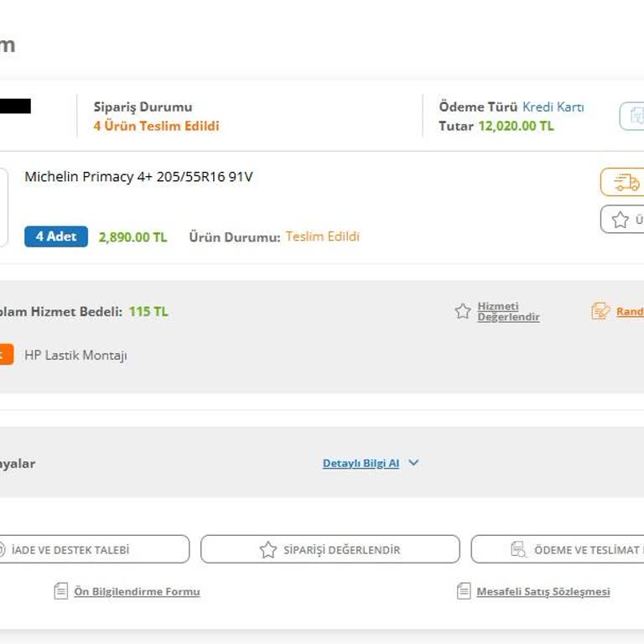The width and height of the screenshot is (644, 644).
Task: Click the star icon in Siparişi Değerlendir
Action: point(268,550)
